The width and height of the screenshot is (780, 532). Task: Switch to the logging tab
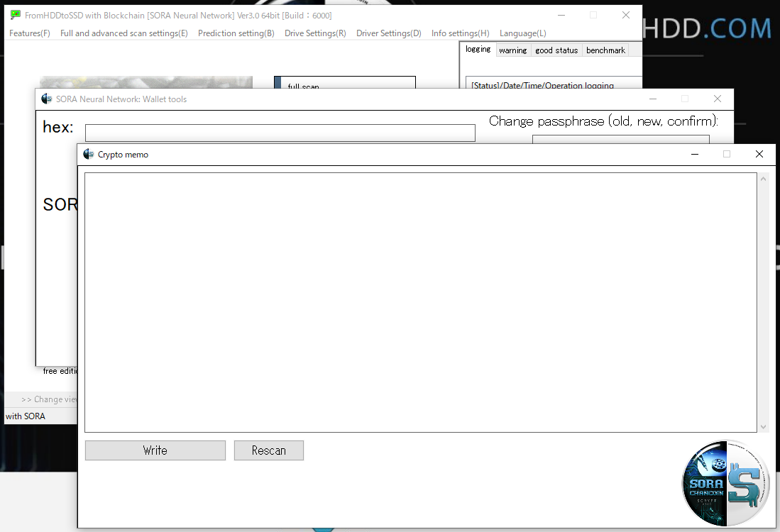pyautogui.click(x=478, y=49)
